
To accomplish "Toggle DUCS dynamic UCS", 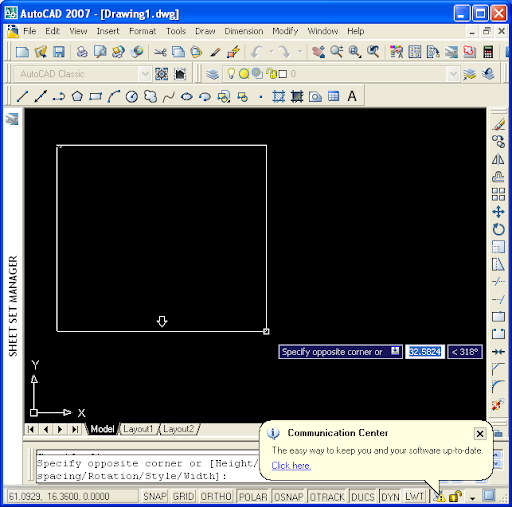I will click(x=363, y=496).
